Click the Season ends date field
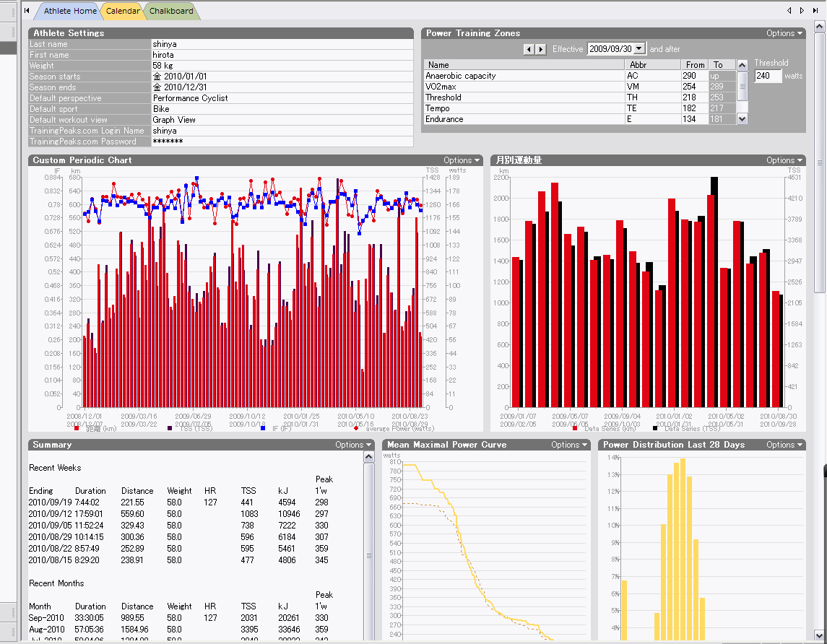Image resolution: width=827 pixels, height=644 pixels. [x=282, y=87]
